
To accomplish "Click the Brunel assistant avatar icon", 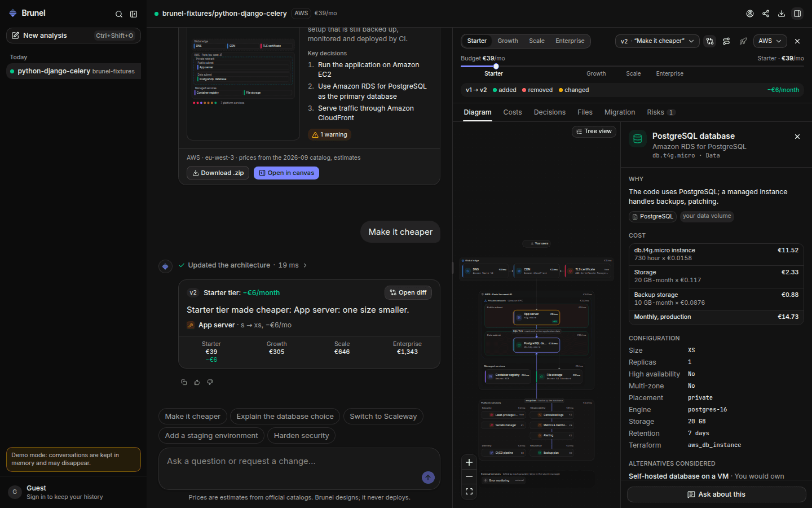I will [x=165, y=266].
